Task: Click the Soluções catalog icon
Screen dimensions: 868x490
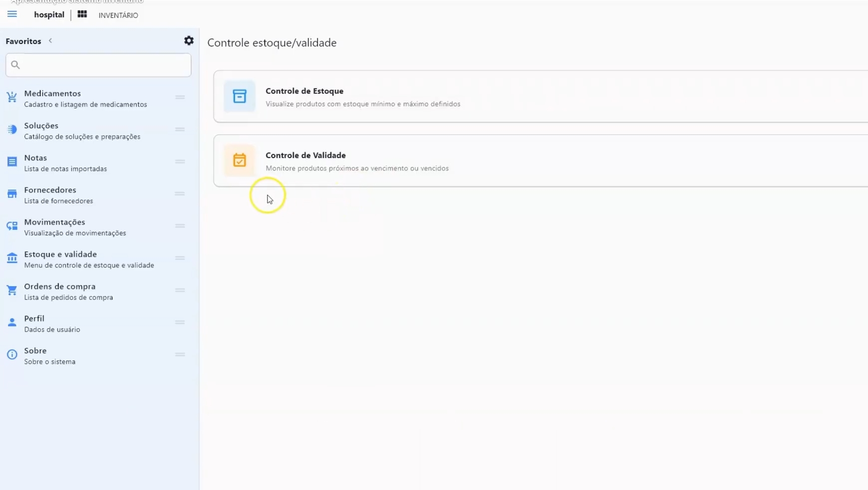Action: tap(12, 129)
